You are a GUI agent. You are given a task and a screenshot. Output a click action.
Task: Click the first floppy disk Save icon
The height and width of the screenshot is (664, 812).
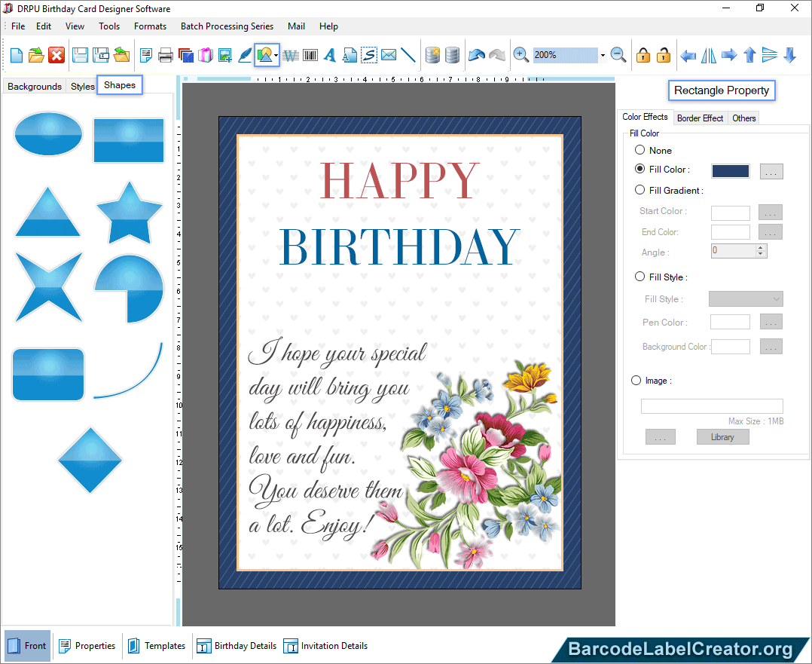(80, 55)
